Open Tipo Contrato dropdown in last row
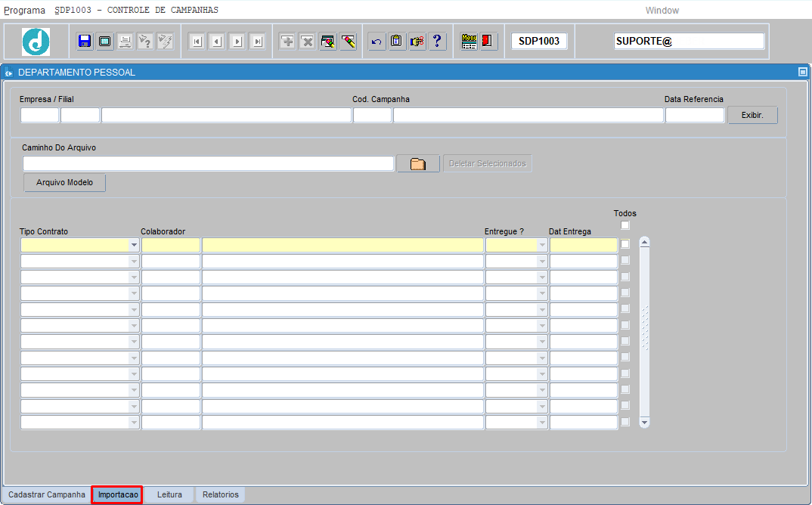The image size is (812, 505). tap(134, 423)
